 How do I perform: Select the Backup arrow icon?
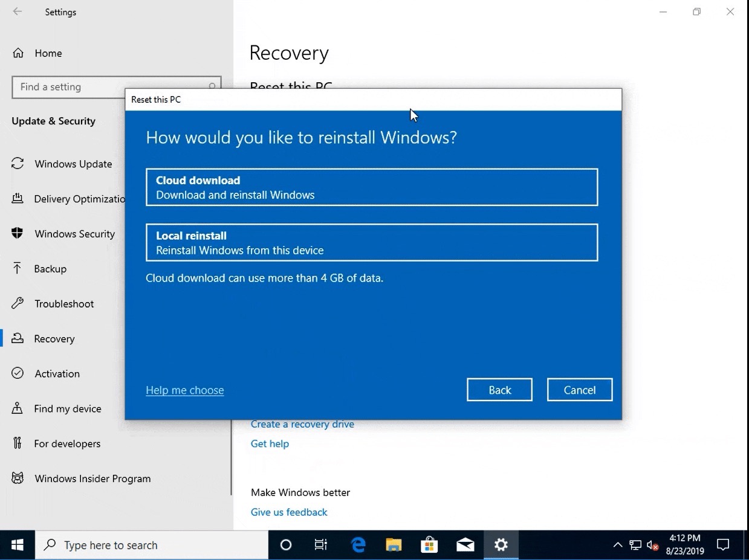18,269
